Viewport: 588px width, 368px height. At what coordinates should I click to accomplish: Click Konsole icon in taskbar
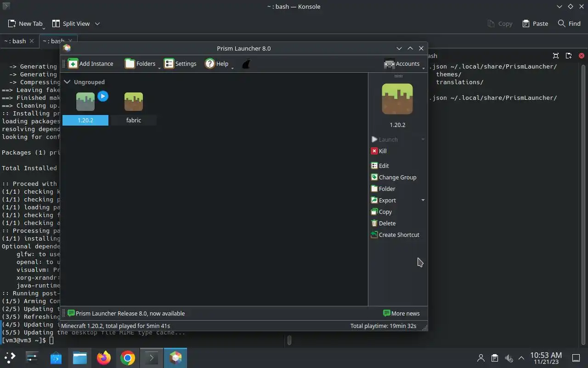point(152,357)
